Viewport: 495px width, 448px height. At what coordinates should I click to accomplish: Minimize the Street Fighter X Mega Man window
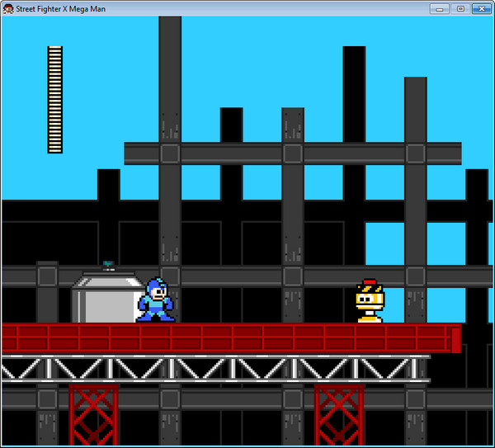(440, 9)
